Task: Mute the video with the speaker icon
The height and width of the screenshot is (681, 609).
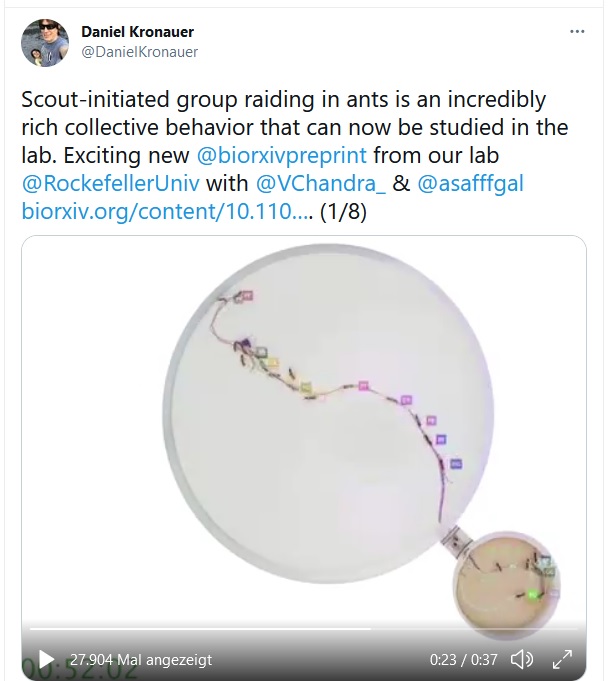Action: point(521,659)
